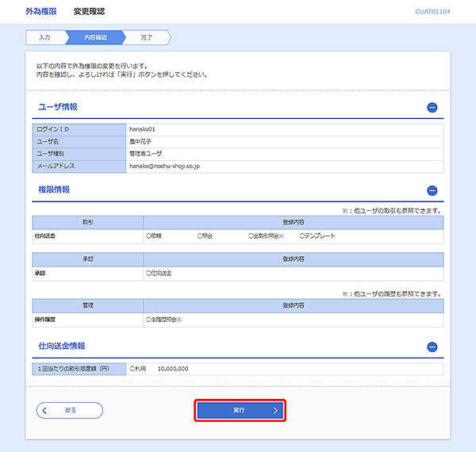Click the limit amount 10,000,000
The image size is (476, 452).
(173, 369)
